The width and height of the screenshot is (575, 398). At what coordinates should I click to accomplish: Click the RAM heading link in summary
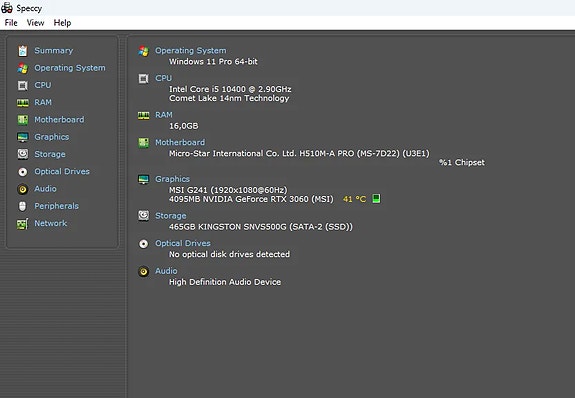tap(164, 115)
